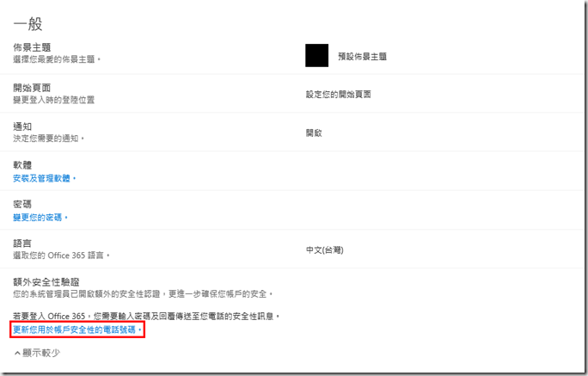Toggle the notification status 開啟
Screen dimensions: 588x376
point(314,133)
